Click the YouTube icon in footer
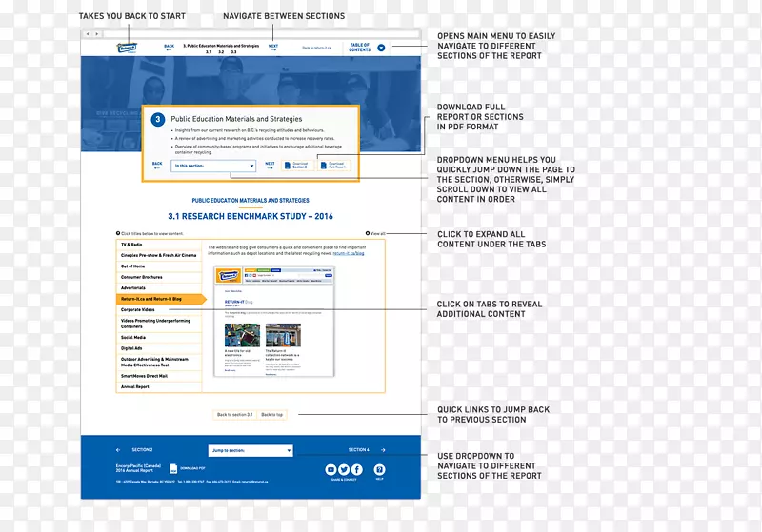Viewport: 762px width, 532px height. (331, 469)
